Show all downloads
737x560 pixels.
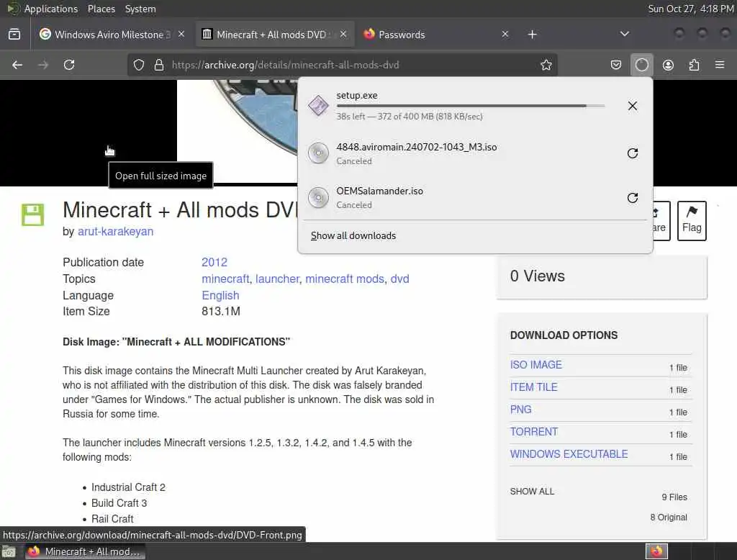(353, 235)
